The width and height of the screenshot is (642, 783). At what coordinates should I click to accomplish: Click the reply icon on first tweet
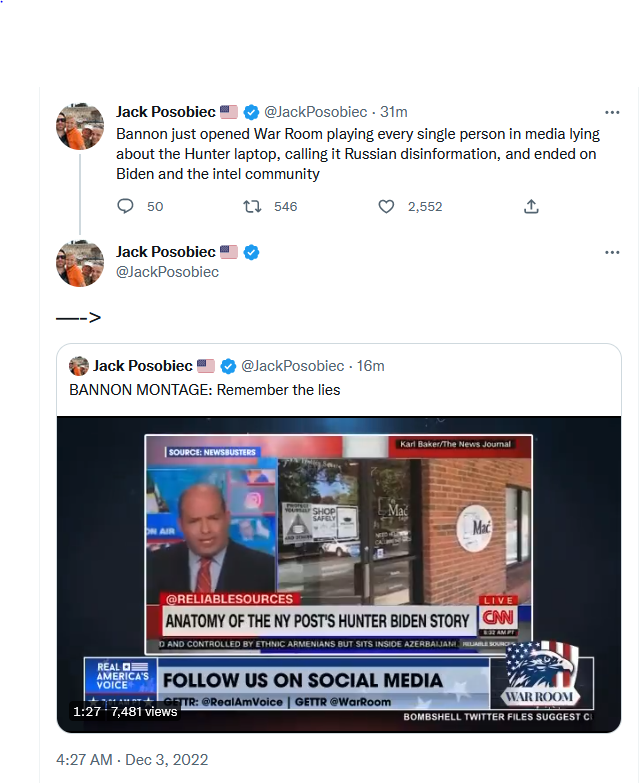pyautogui.click(x=125, y=206)
